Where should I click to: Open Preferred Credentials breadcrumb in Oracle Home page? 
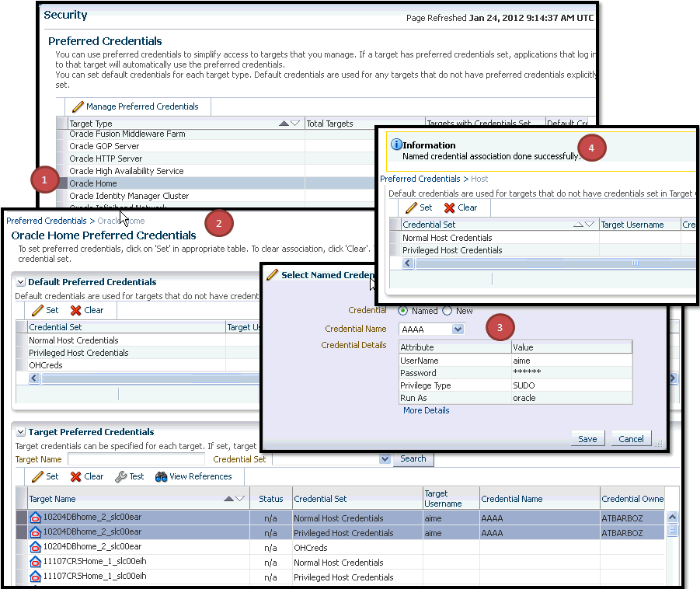pyautogui.click(x=47, y=221)
